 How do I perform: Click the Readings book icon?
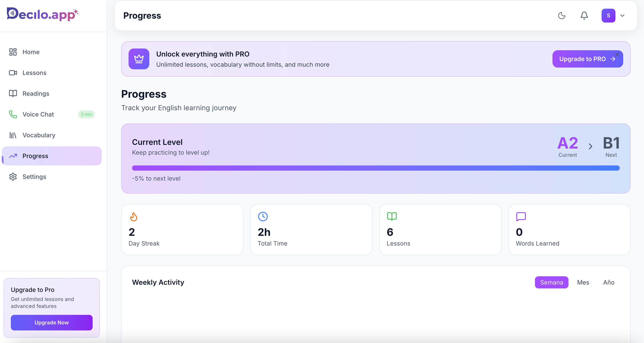coord(13,94)
